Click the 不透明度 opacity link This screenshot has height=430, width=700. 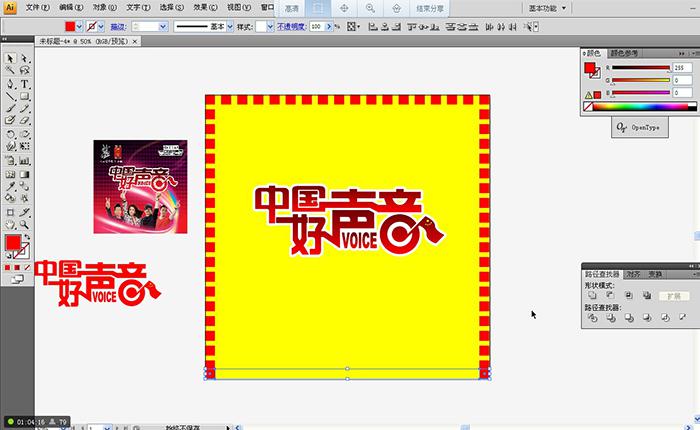291,27
